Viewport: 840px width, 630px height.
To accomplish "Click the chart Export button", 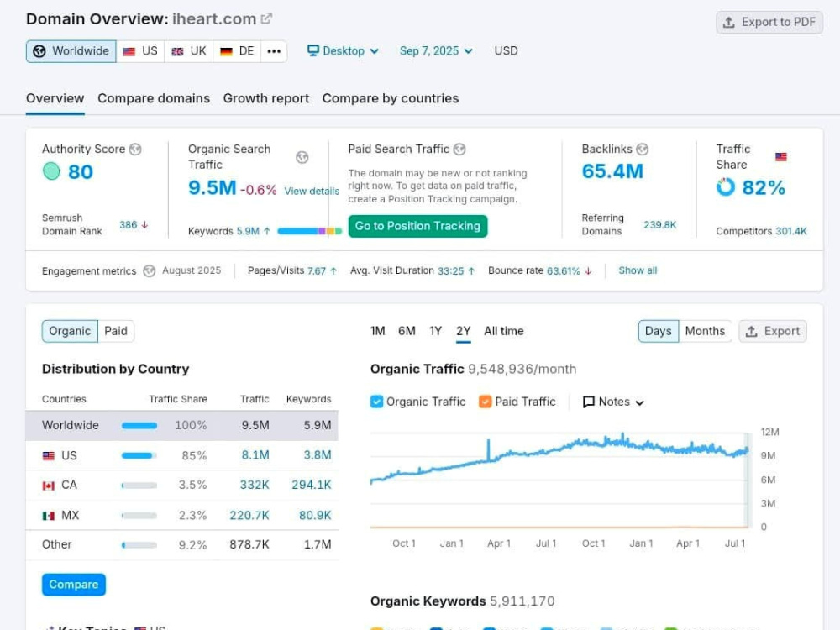I will point(773,331).
